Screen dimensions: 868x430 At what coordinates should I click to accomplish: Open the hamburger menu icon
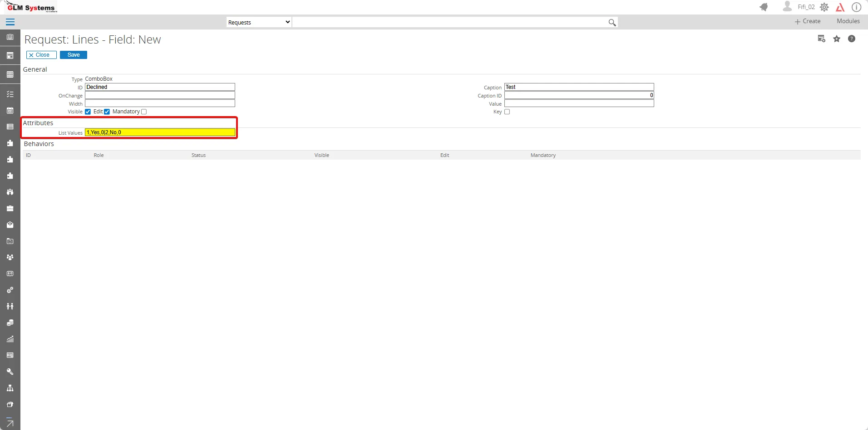click(10, 22)
